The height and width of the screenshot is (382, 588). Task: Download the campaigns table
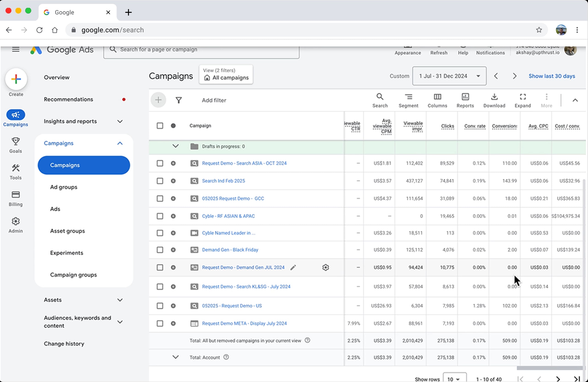click(494, 100)
